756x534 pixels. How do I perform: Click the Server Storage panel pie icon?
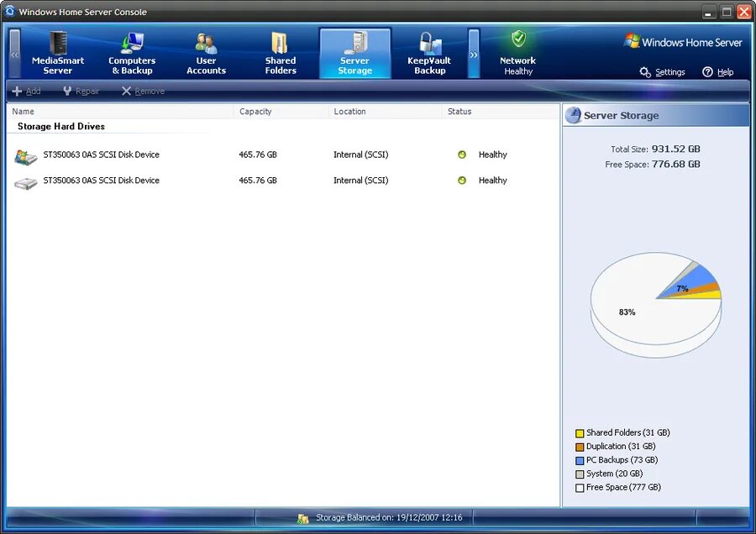tap(573, 116)
